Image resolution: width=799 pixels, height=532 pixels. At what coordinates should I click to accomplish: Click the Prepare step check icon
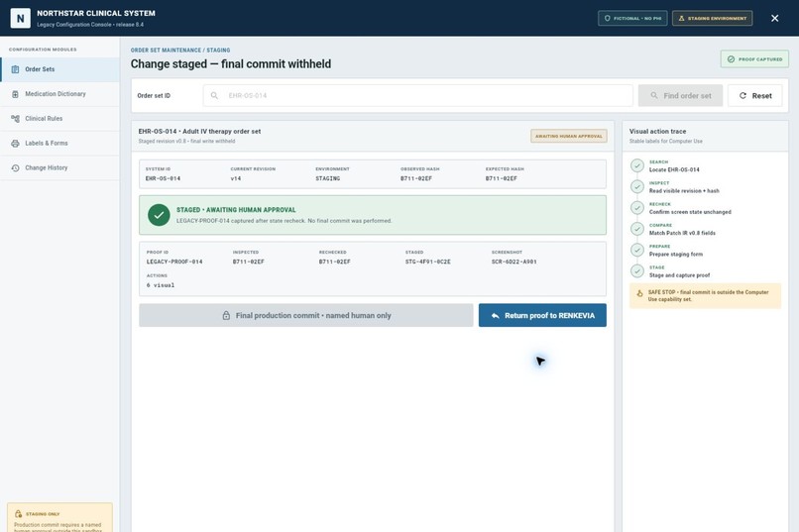pos(637,250)
